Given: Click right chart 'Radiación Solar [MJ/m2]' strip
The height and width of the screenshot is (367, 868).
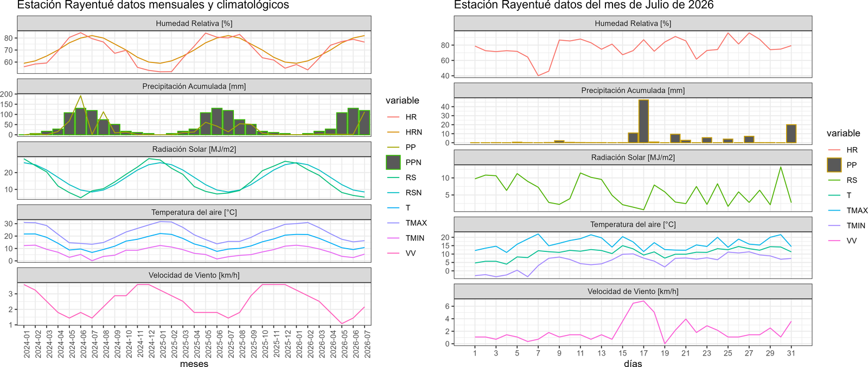Looking at the screenshot, I should (x=633, y=157).
